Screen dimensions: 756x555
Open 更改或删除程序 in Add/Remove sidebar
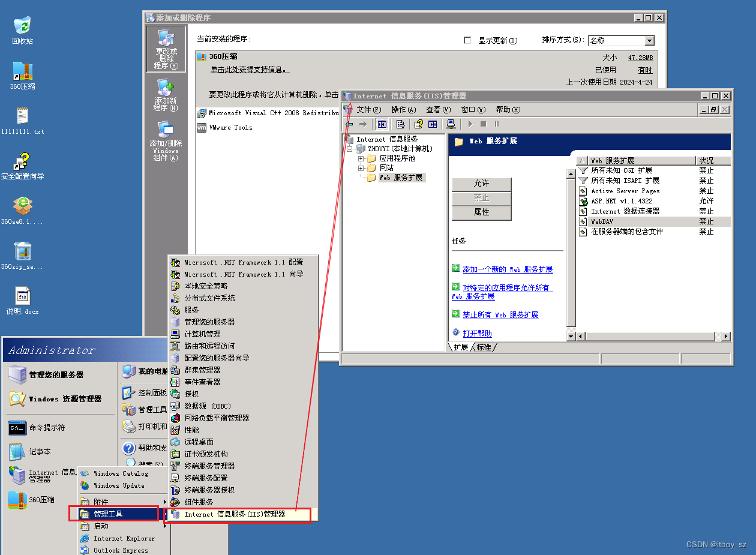click(x=166, y=50)
